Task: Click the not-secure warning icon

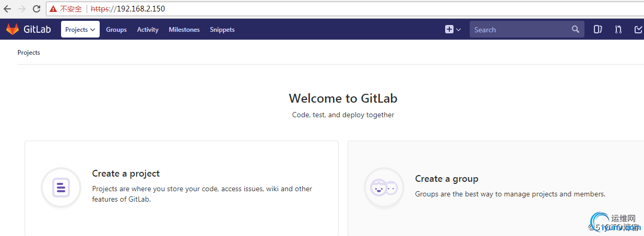Action: [x=53, y=9]
